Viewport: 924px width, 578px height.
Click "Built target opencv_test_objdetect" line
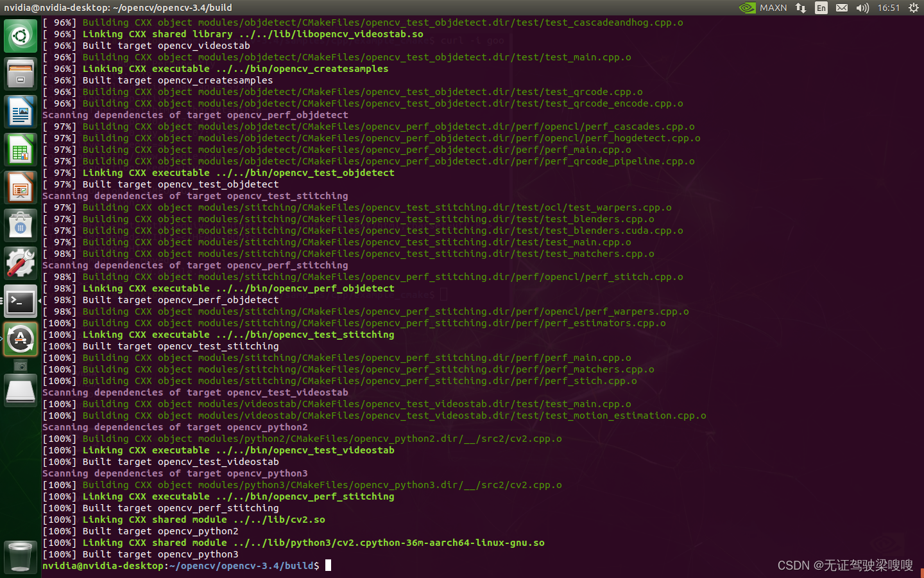point(160,184)
